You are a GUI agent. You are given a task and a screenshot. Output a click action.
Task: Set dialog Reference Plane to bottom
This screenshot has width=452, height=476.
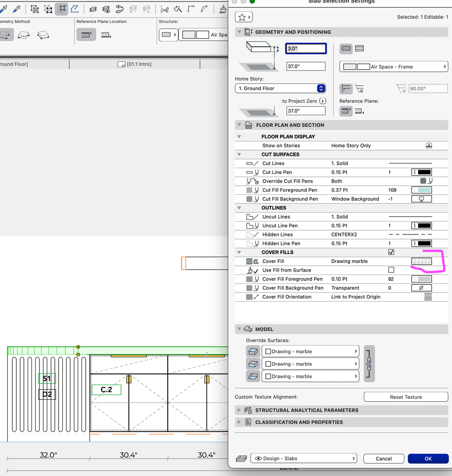(x=360, y=111)
